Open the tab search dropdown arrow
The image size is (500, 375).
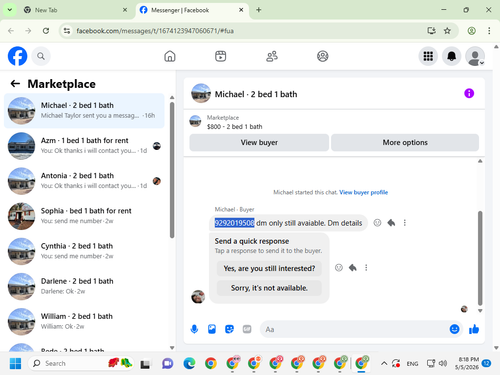[10, 10]
